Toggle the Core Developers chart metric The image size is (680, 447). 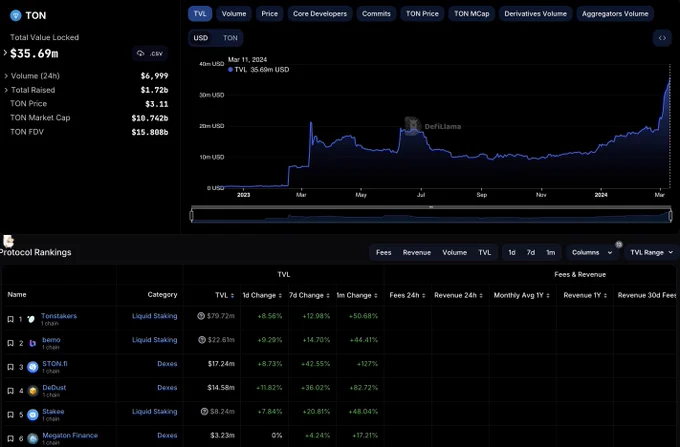coord(320,14)
